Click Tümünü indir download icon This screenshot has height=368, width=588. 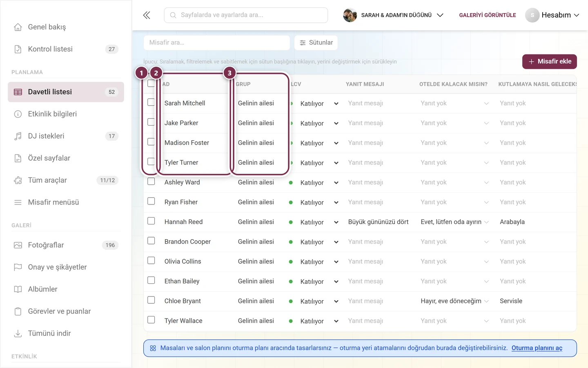pos(18,334)
